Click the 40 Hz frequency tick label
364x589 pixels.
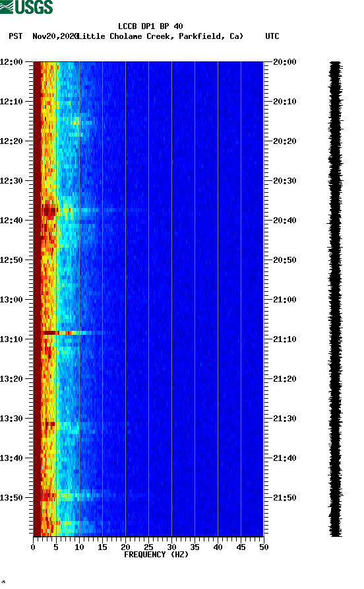tap(218, 547)
